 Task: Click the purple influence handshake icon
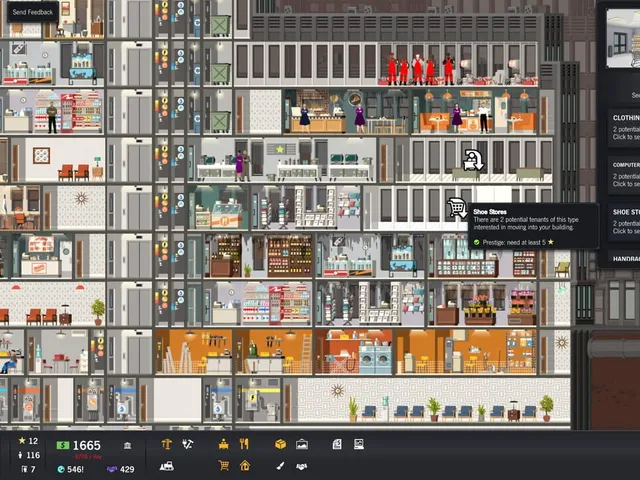click(111, 469)
